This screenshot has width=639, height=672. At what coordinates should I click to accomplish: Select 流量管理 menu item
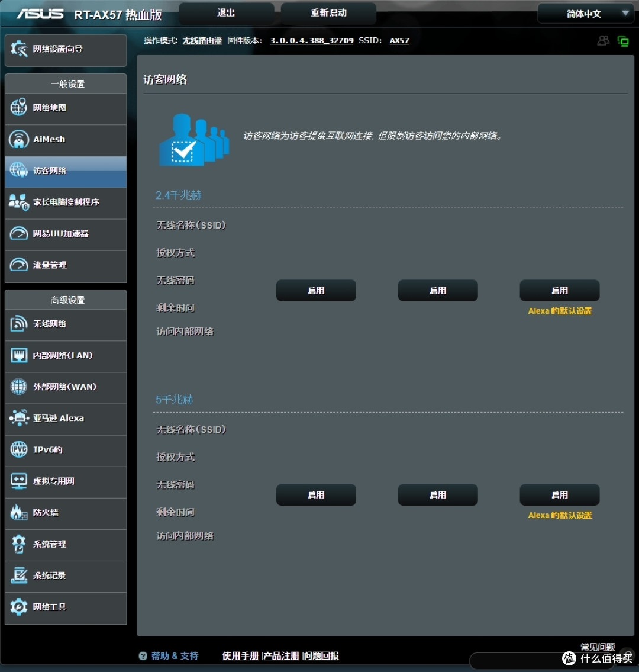(66, 265)
